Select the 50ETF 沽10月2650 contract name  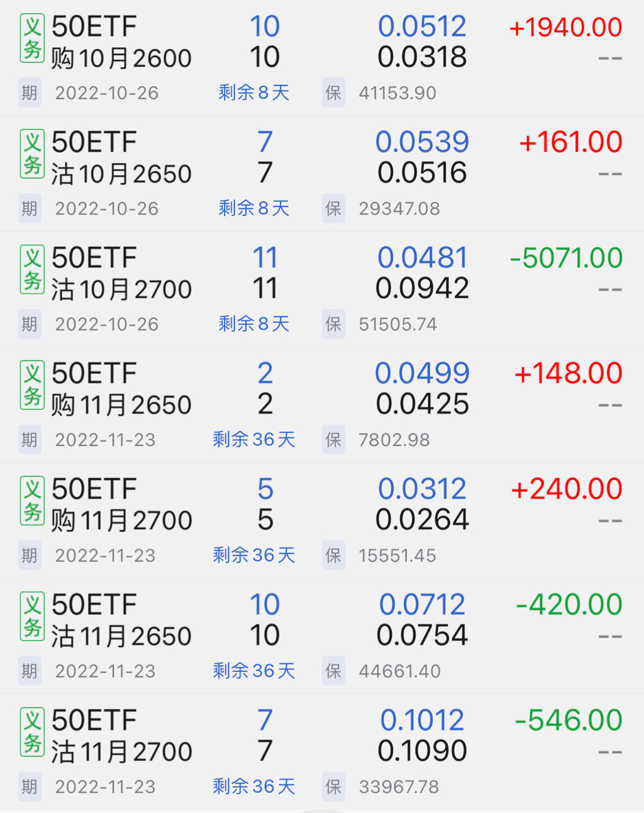[121, 159]
